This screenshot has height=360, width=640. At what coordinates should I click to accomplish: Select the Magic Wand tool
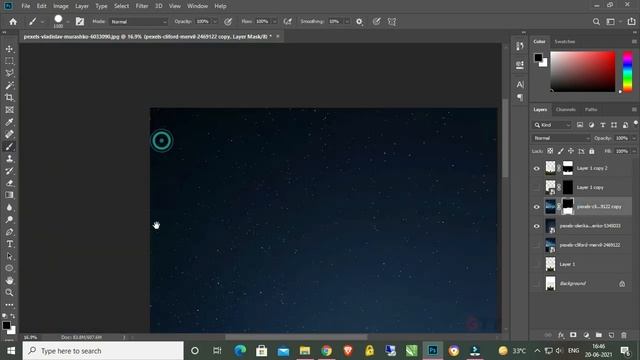click(9, 85)
